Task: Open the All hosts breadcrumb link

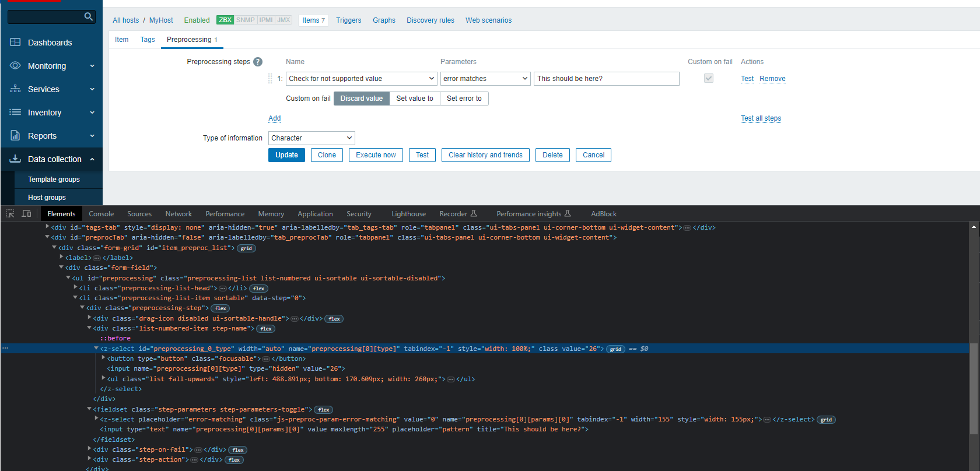Action: pos(125,20)
